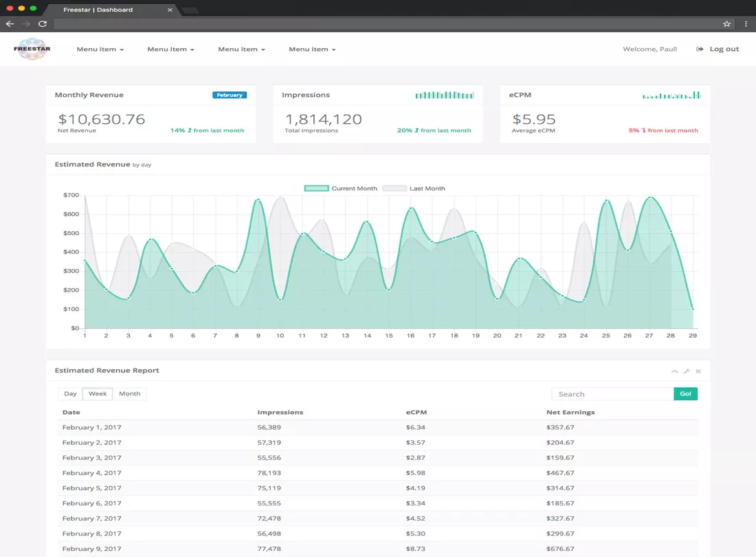Image resolution: width=756 pixels, height=557 pixels.
Task: Switch report to Month view
Action: click(130, 393)
